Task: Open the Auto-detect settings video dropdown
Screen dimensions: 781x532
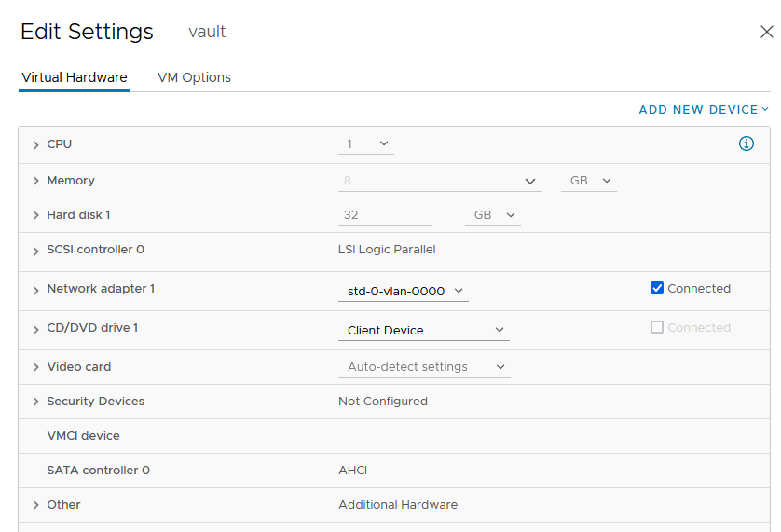Action: click(x=424, y=367)
